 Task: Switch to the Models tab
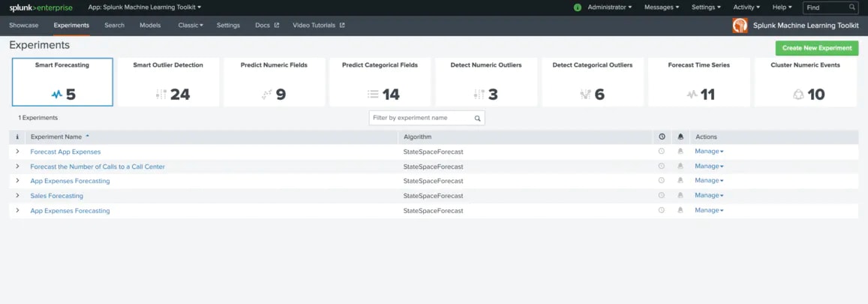pyautogui.click(x=150, y=26)
